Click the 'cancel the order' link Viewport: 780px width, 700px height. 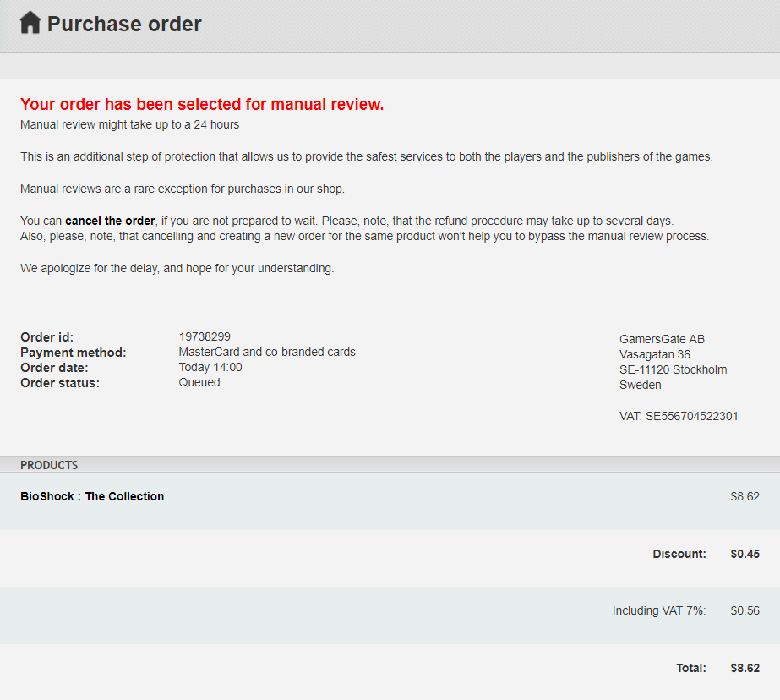pos(110,221)
